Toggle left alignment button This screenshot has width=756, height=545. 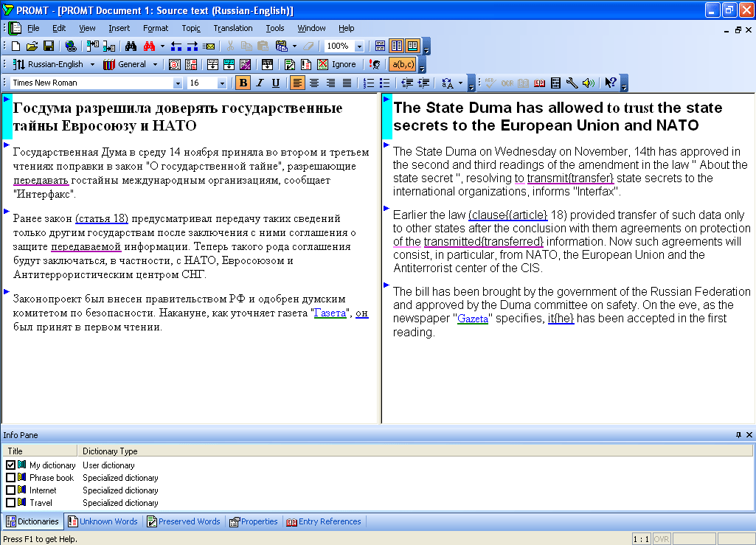click(x=297, y=83)
